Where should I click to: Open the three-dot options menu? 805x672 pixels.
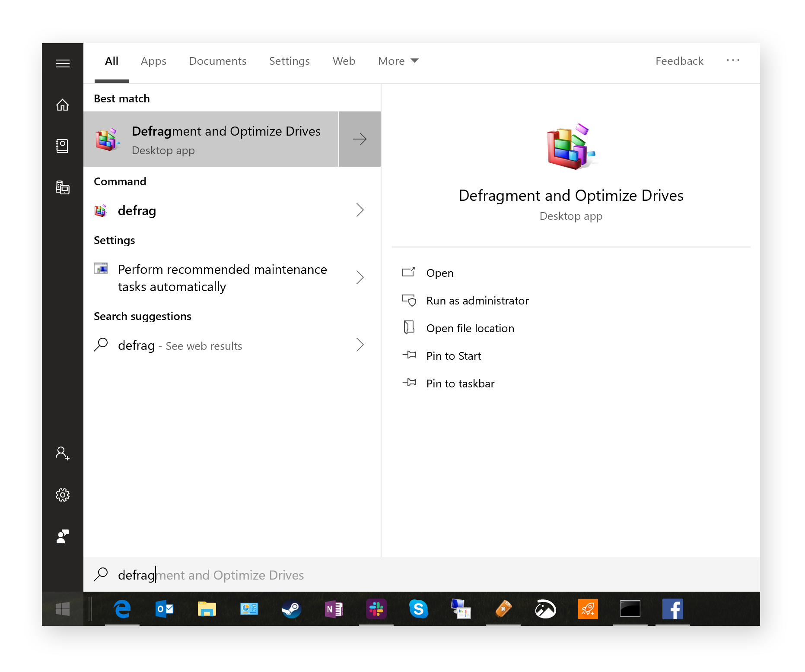(x=733, y=60)
